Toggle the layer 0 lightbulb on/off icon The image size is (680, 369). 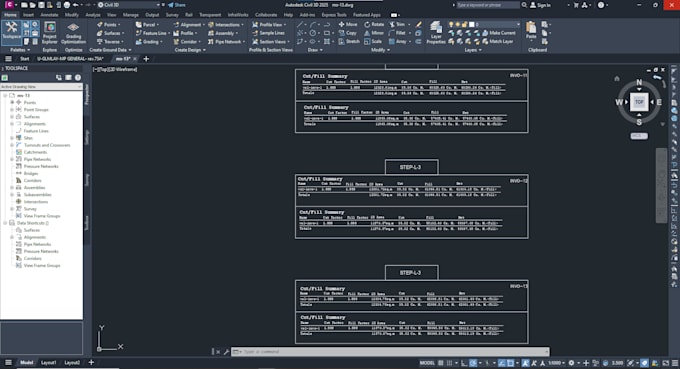(x=451, y=24)
